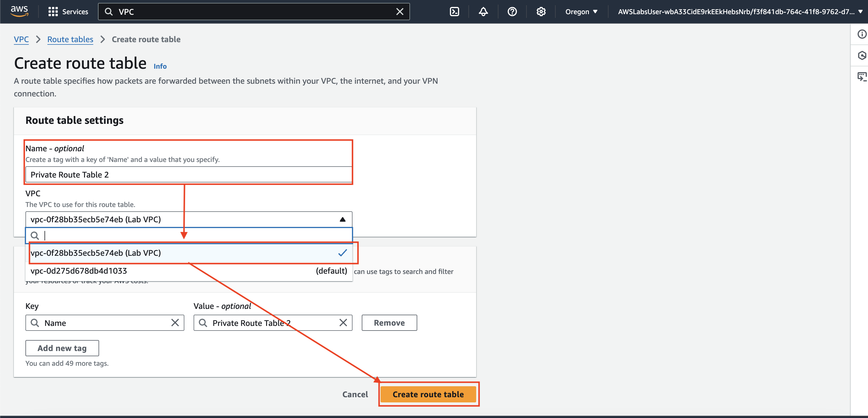Clear the VPC search box text

[400, 12]
